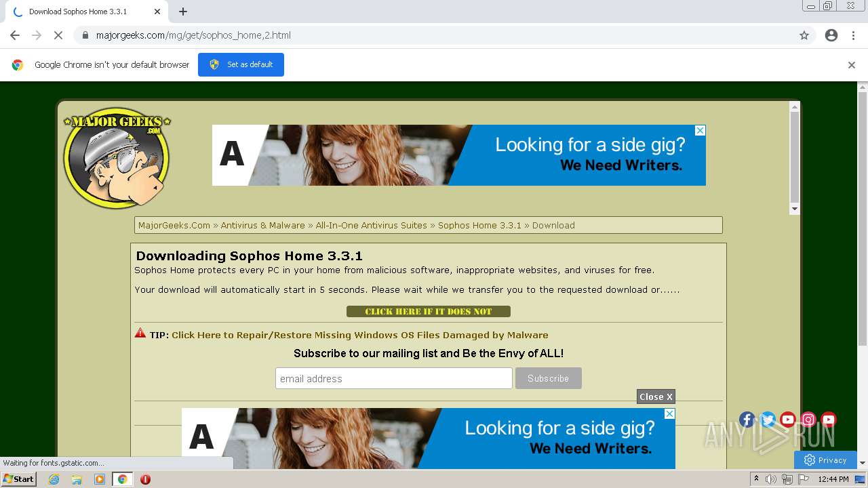
Task: Open the Privacy settings button
Action: pyautogui.click(x=825, y=460)
